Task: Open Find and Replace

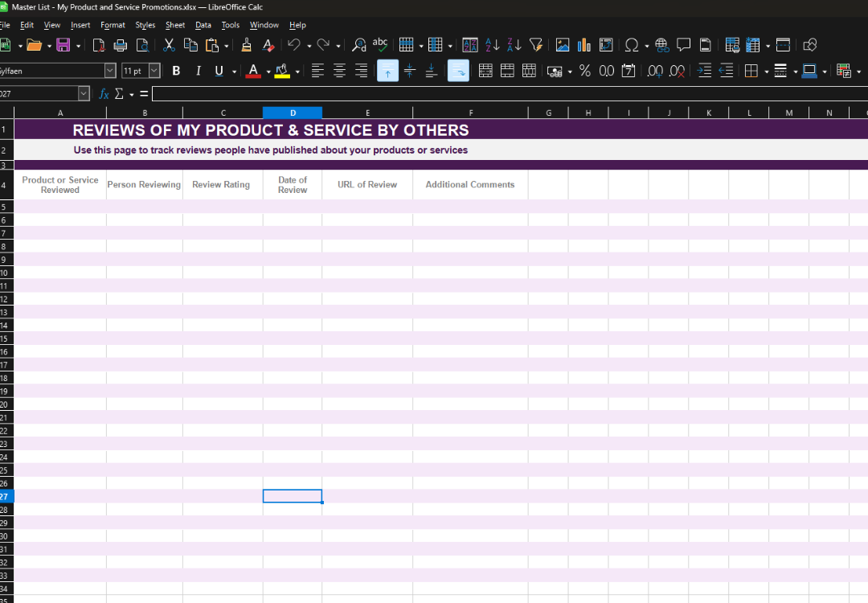Action: pyautogui.click(x=358, y=45)
